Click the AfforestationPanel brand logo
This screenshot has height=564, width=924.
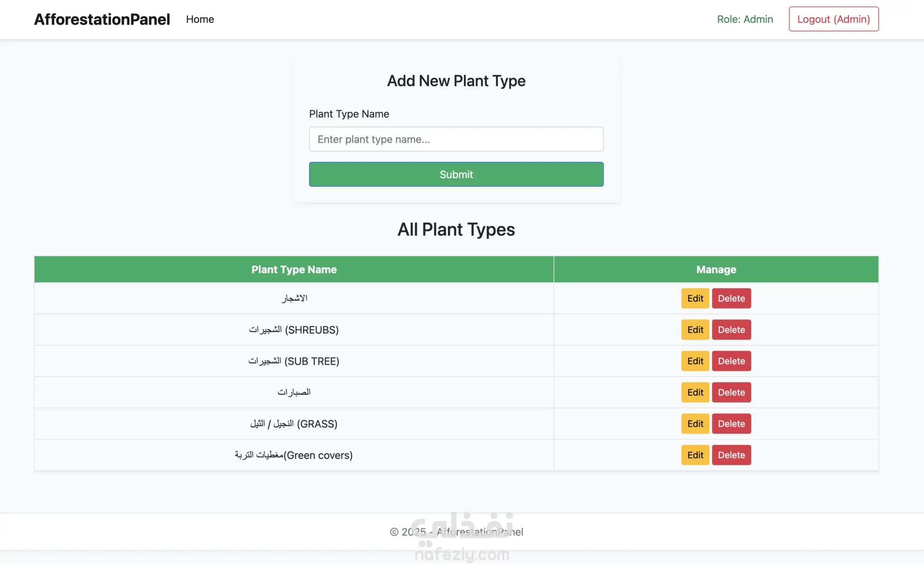102,19
